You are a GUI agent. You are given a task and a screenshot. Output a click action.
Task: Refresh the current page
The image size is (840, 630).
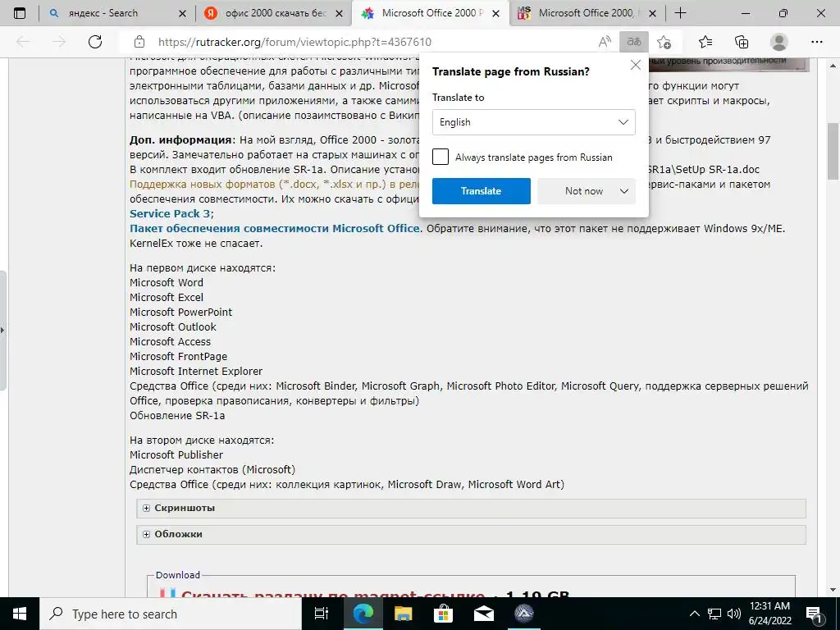pos(95,42)
